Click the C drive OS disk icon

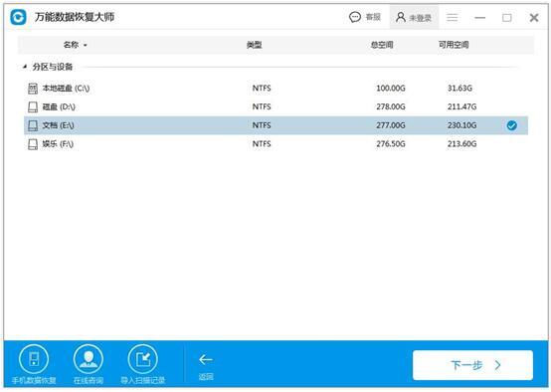[33, 89]
